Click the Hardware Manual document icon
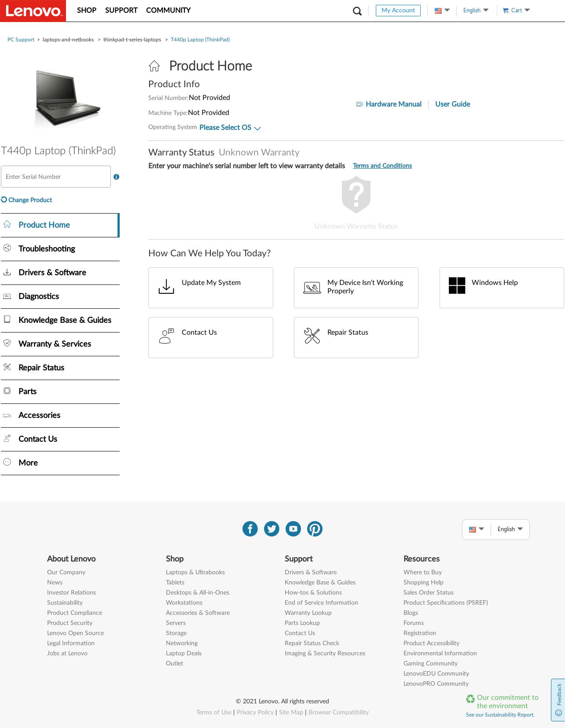 click(x=360, y=104)
